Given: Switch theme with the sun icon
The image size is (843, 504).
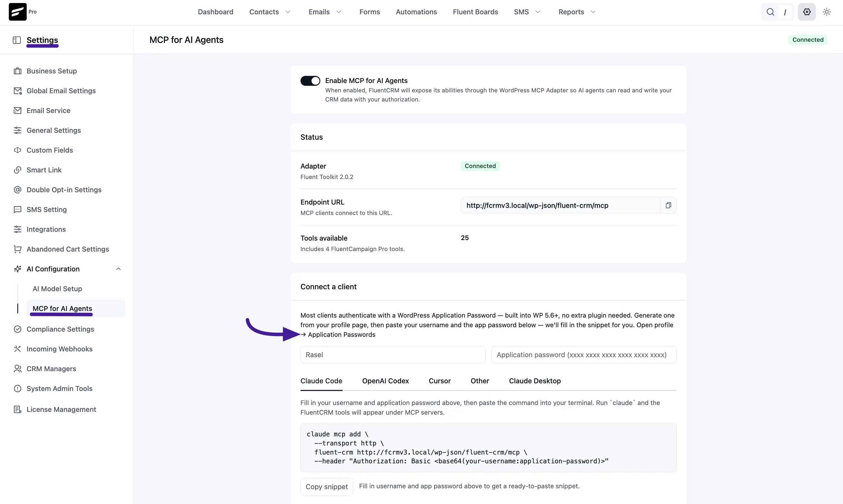Looking at the screenshot, I should coord(827,12).
